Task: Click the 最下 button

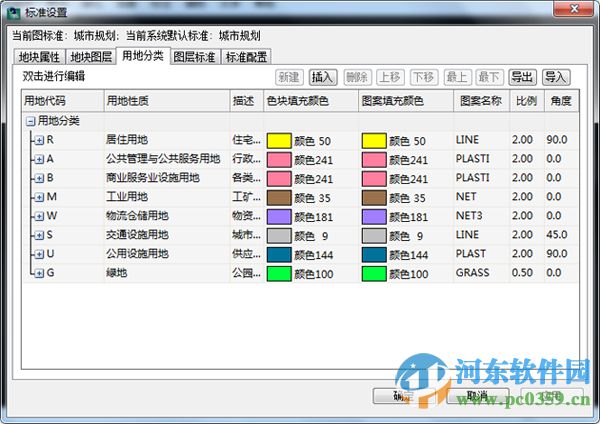Action: pyautogui.click(x=489, y=77)
